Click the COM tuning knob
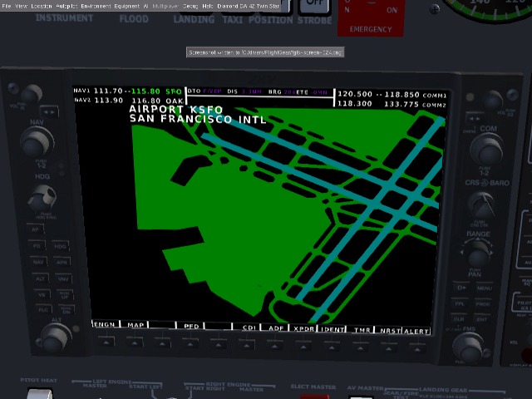Viewport: 532px width, 399px height. point(487,149)
